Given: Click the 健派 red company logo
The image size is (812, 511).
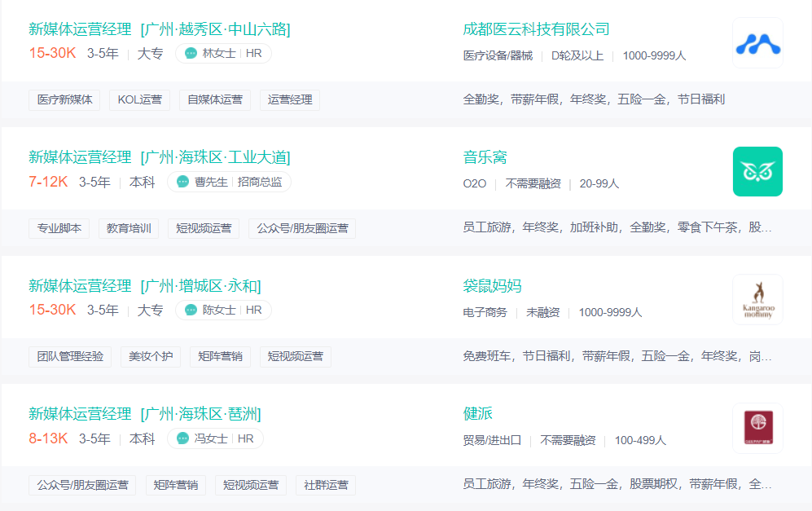Looking at the screenshot, I should (757, 428).
